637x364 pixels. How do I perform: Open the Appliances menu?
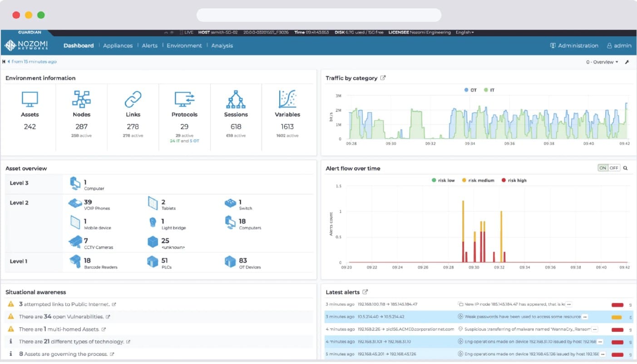pyautogui.click(x=118, y=45)
